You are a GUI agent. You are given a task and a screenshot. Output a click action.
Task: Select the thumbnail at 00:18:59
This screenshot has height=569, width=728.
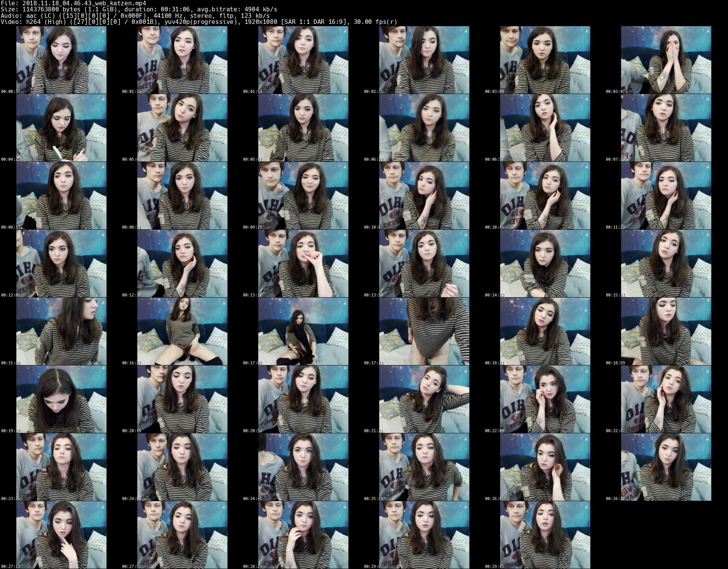click(666, 331)
